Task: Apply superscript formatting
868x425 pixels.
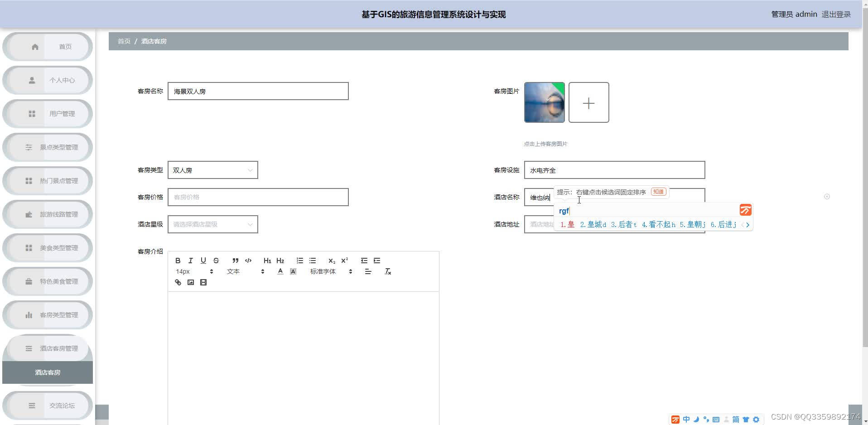Action: coord(344,261)
